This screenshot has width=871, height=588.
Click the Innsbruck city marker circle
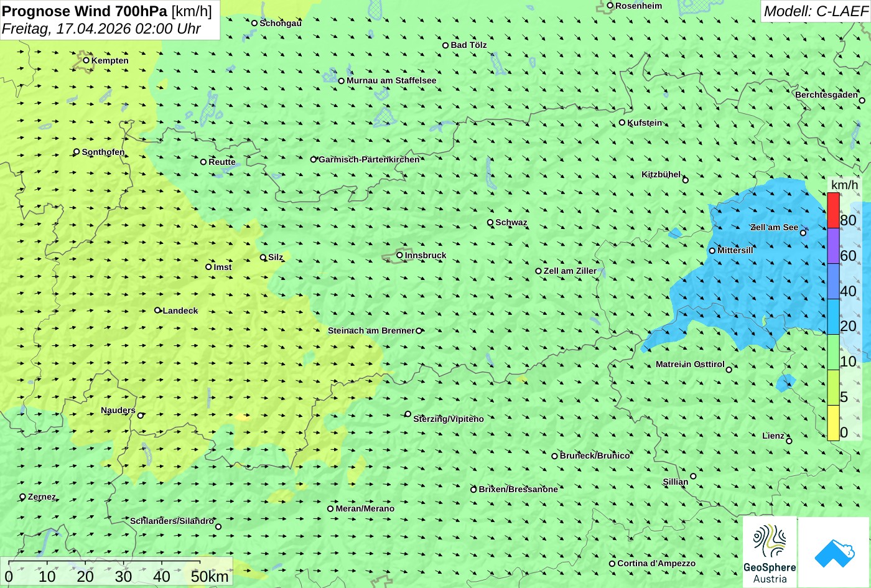pyautogui.click(x=399, y=255)
